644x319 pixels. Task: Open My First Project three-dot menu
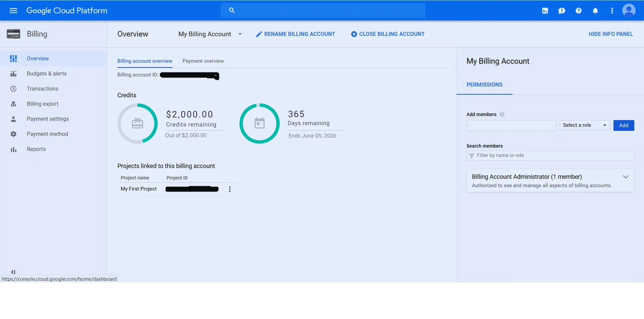(x=230, y=189)
